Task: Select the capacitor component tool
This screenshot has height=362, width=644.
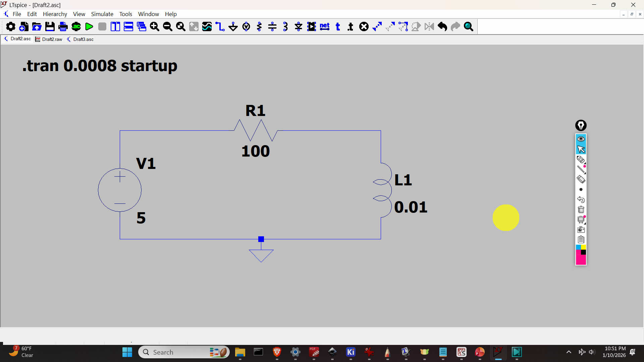Action: click(x=272, y=26)
